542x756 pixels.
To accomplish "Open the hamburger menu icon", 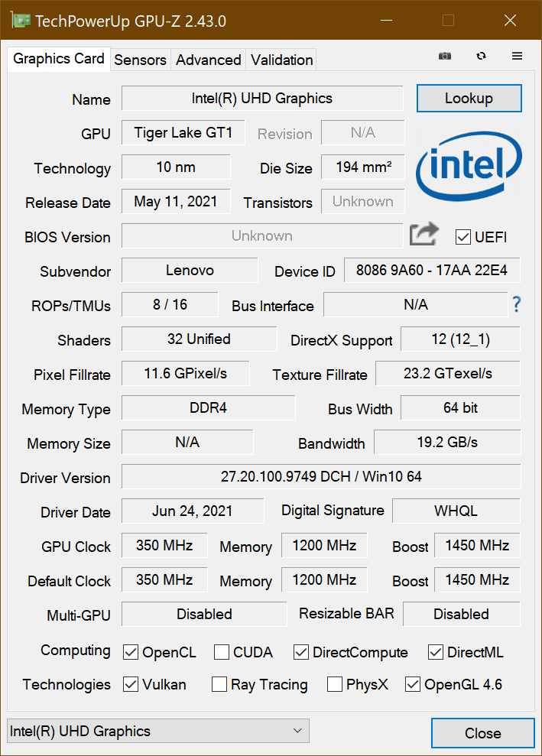I will (x=518, y=57).
